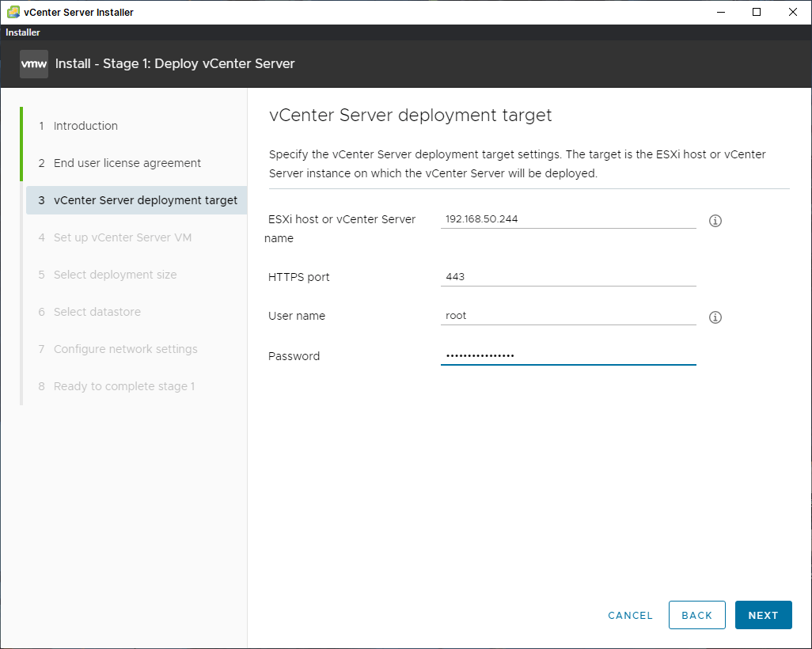Click step 8 Ready to complete stage 1
812x649 pixels.
click(123, 386)
